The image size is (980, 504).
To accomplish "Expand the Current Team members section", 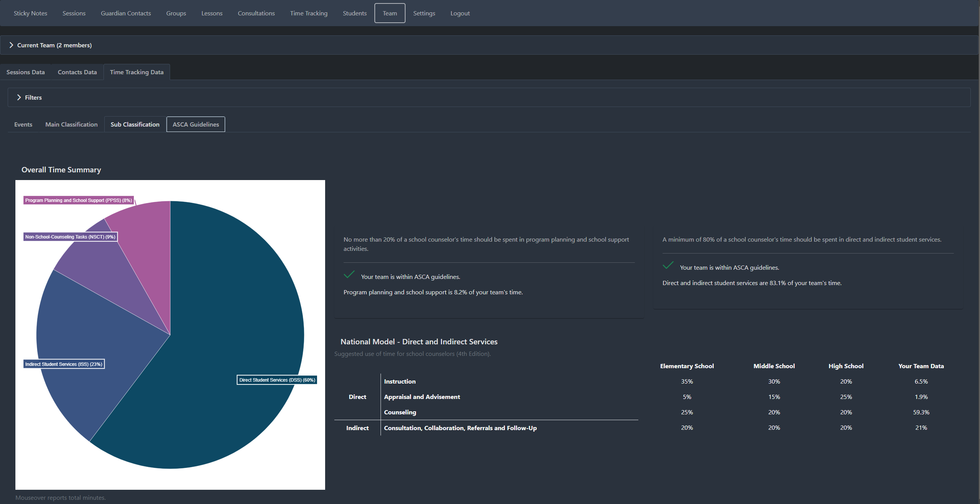I will tap(11, 44).
